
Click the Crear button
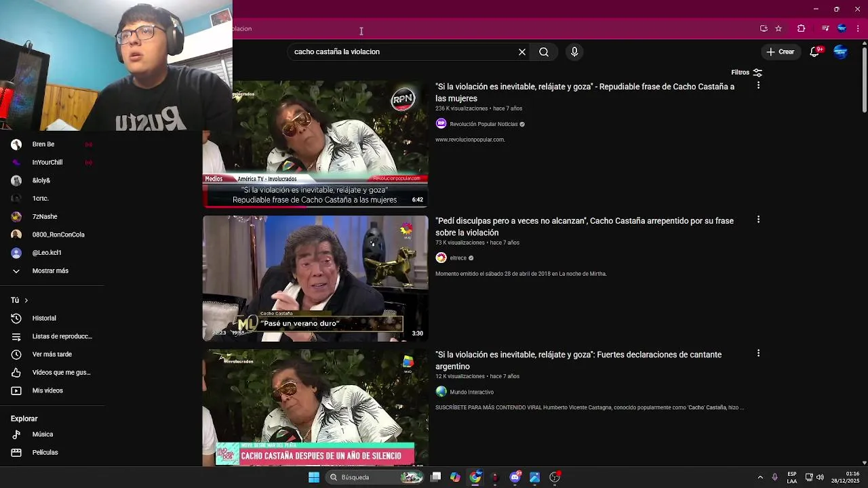coord(780,52)
